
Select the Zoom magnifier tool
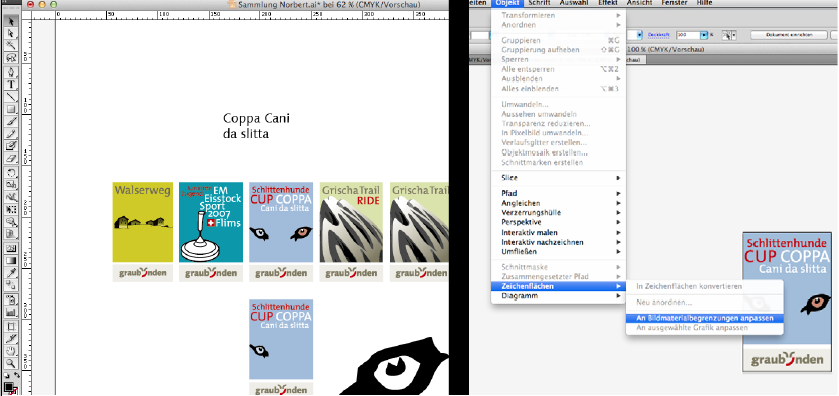click(11, 364)
